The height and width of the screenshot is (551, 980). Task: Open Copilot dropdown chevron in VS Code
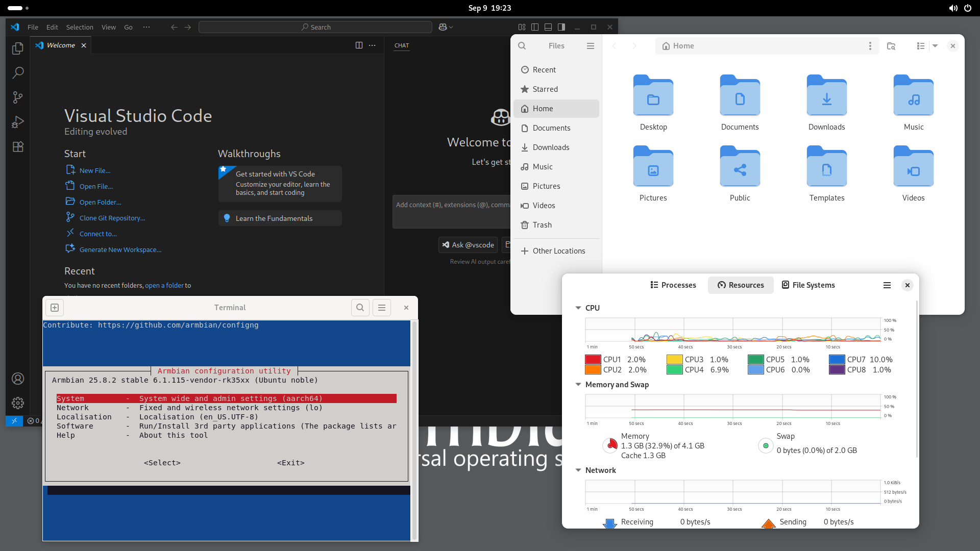[x=451, y=27]
